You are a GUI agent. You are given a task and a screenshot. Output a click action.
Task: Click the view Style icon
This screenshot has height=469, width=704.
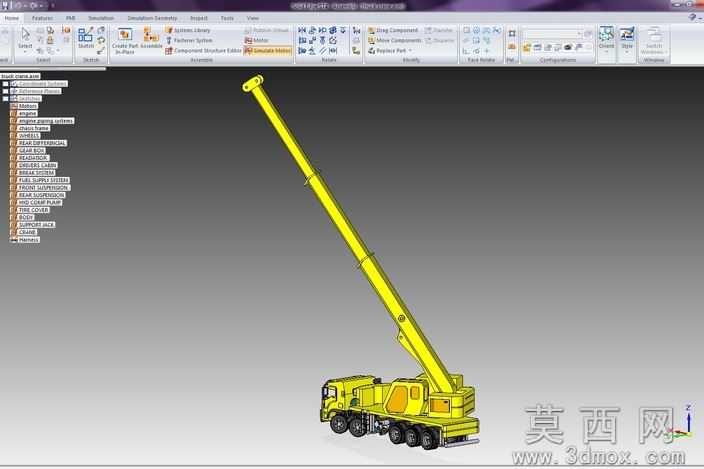coord(627,34)
